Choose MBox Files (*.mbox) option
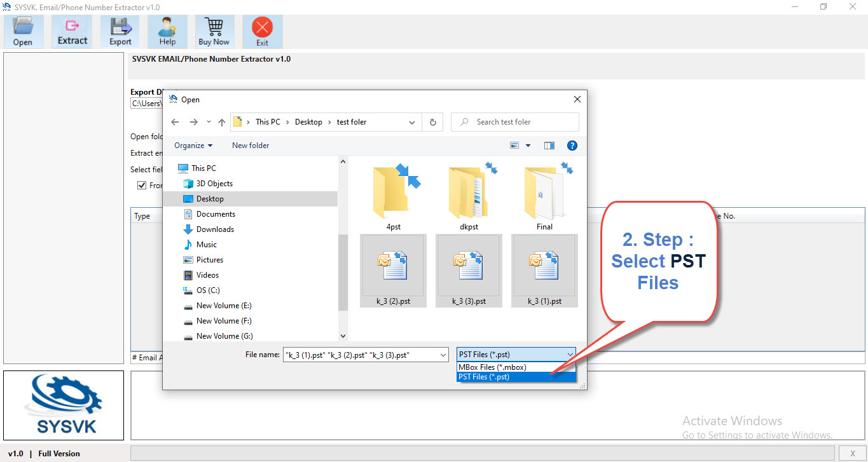Viewport: 868px width, 462px height. coord(516,367)
